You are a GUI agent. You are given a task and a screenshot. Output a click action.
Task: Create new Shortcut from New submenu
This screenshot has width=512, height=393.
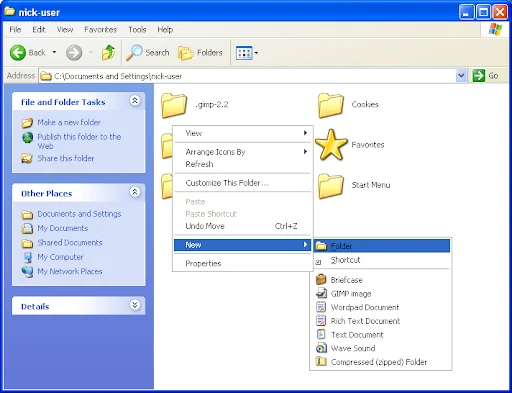pyautogui.click(x=382, y=260)
